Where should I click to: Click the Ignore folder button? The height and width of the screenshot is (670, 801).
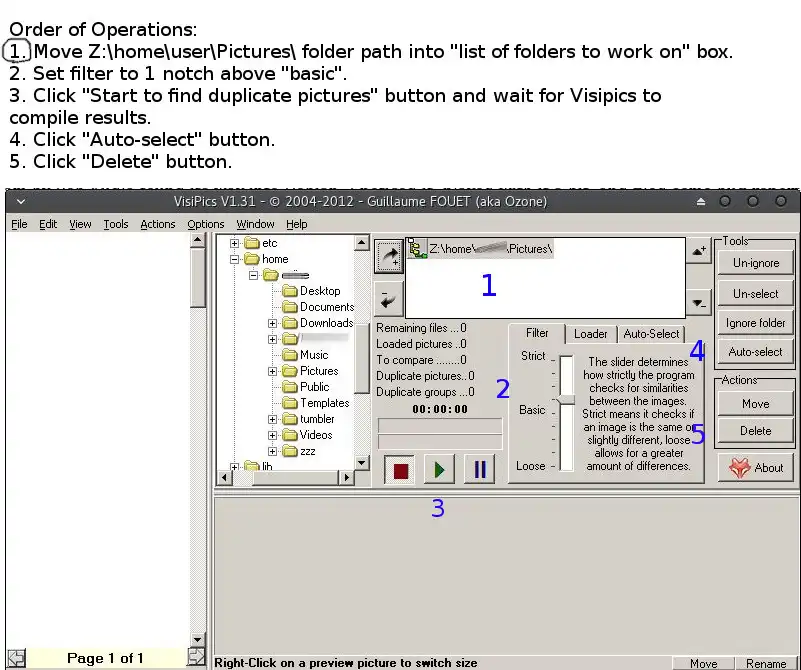pyautogui.click(x=756, y=323)
